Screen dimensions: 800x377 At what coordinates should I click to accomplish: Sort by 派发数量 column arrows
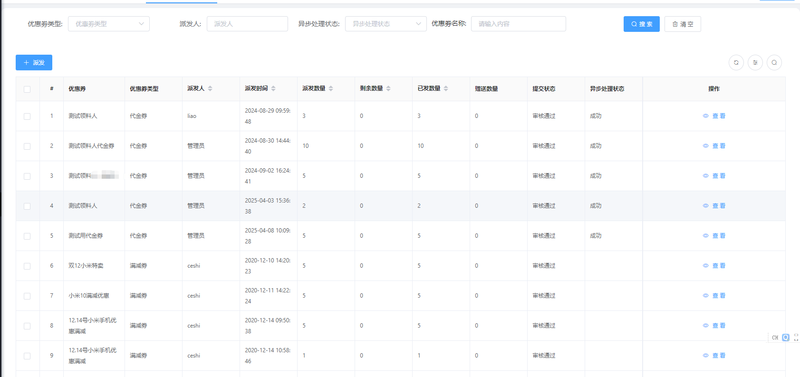tap(331, 89)
